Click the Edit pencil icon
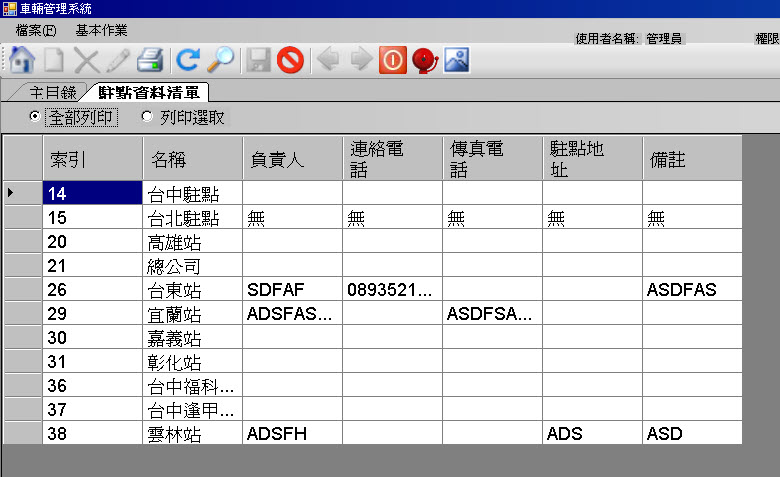This screenshot has width=780, height=477. pyautogui.click(x=118, y=61)
